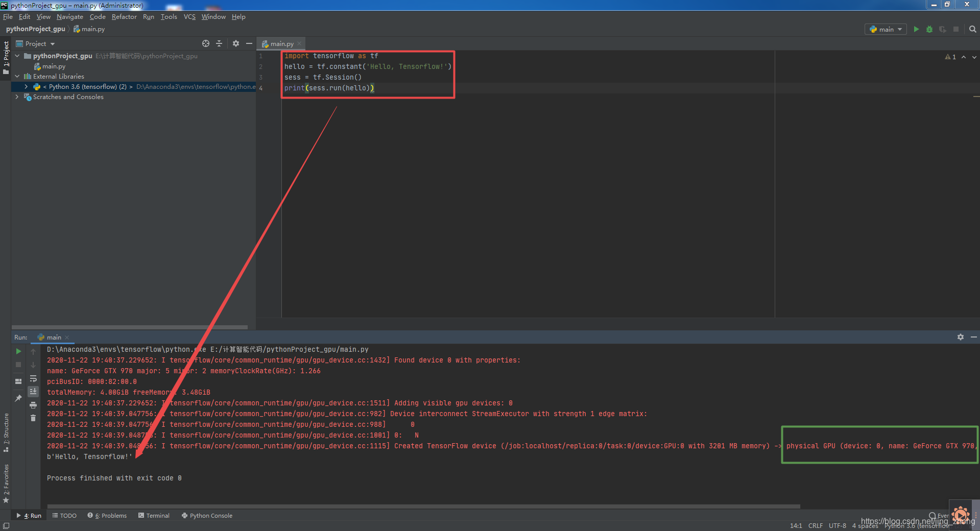Image resolution: width=980 pixels, height=531 pixels.
Task: Close the main tab in Run panel
Action: click(x=67, y=337)
